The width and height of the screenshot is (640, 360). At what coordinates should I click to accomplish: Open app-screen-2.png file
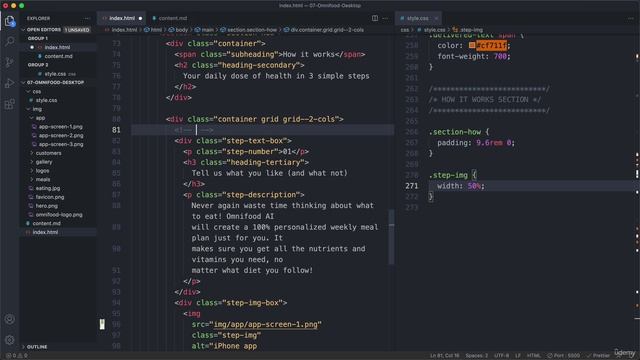click(x=61, y=136)
